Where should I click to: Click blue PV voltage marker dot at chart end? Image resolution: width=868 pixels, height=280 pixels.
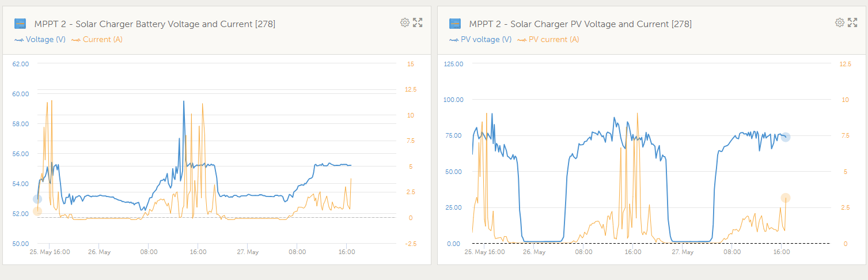[786, 137]
